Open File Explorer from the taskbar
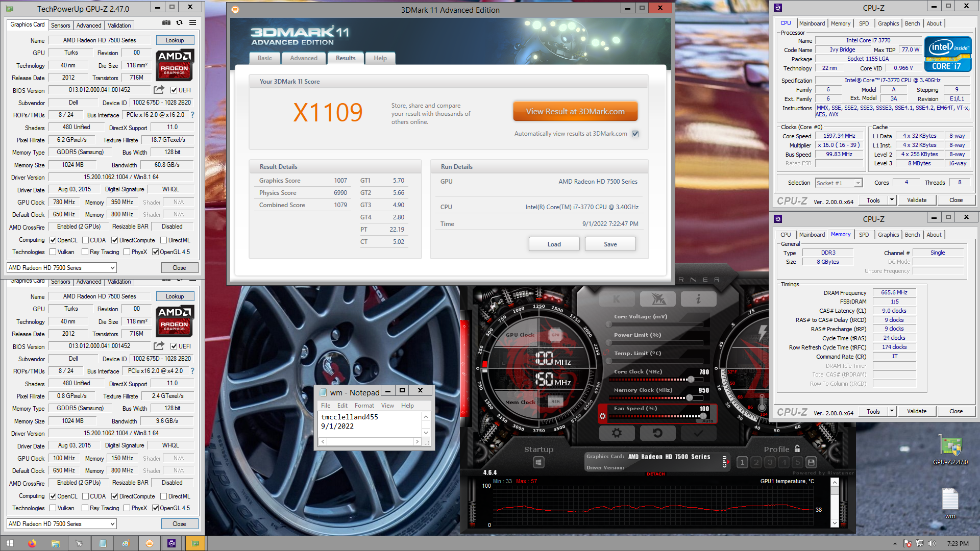 [x=55, y=543]
